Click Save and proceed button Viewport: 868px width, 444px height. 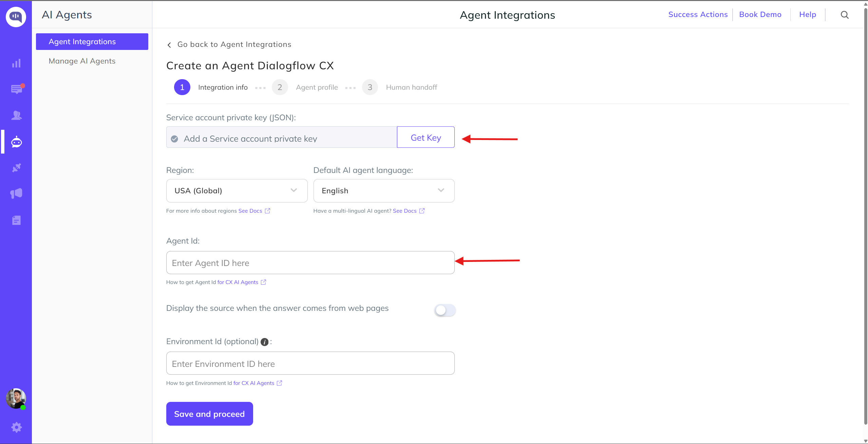(x=209, y=414)
